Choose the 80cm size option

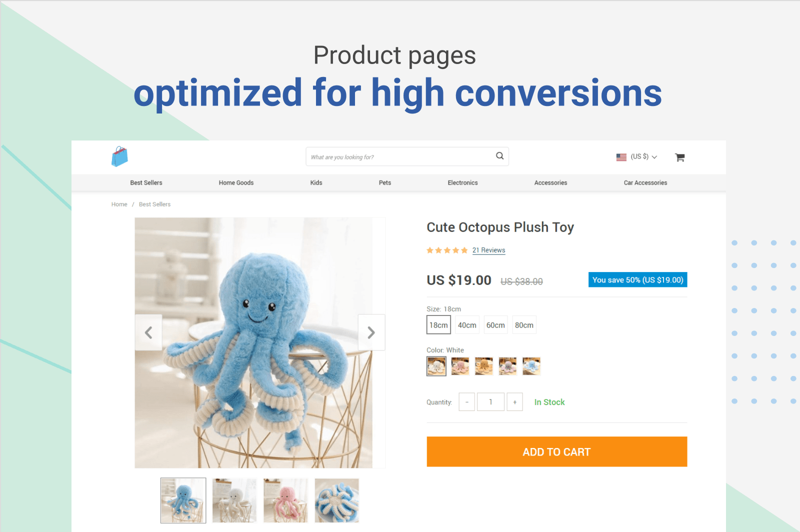click(x=524, y=325)
